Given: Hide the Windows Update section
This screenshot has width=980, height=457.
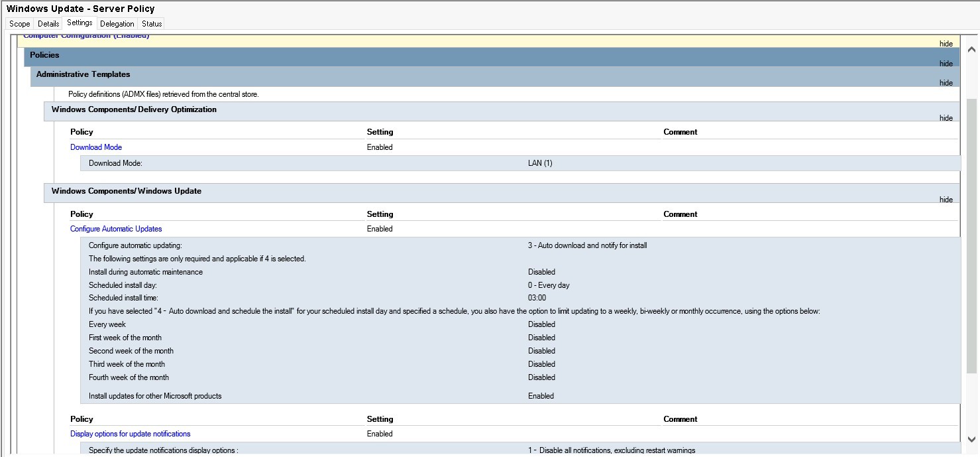Looking at the screenshot, I should click(946, 200).
